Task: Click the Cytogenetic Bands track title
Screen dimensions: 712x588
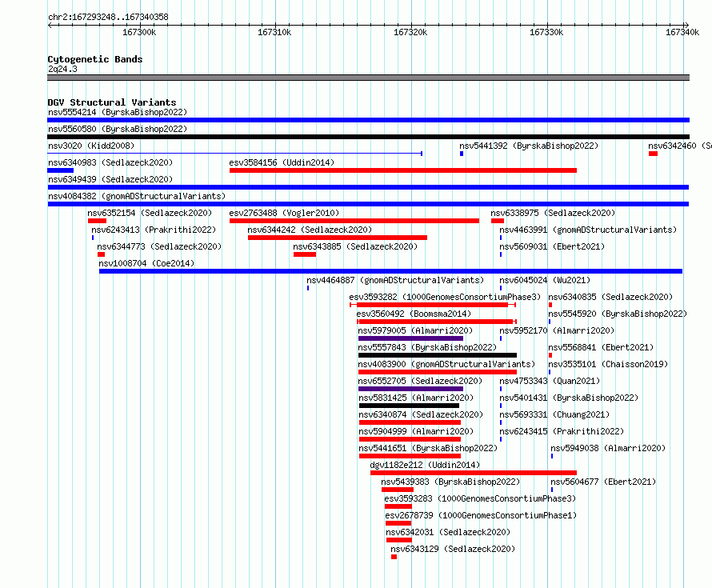Action: 95,59
